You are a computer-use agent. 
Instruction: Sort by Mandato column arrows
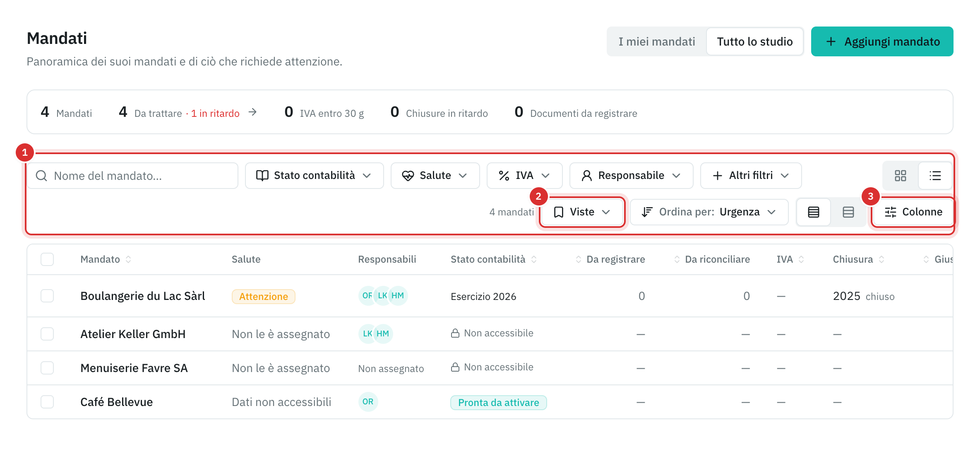click(x=128, y=259)
